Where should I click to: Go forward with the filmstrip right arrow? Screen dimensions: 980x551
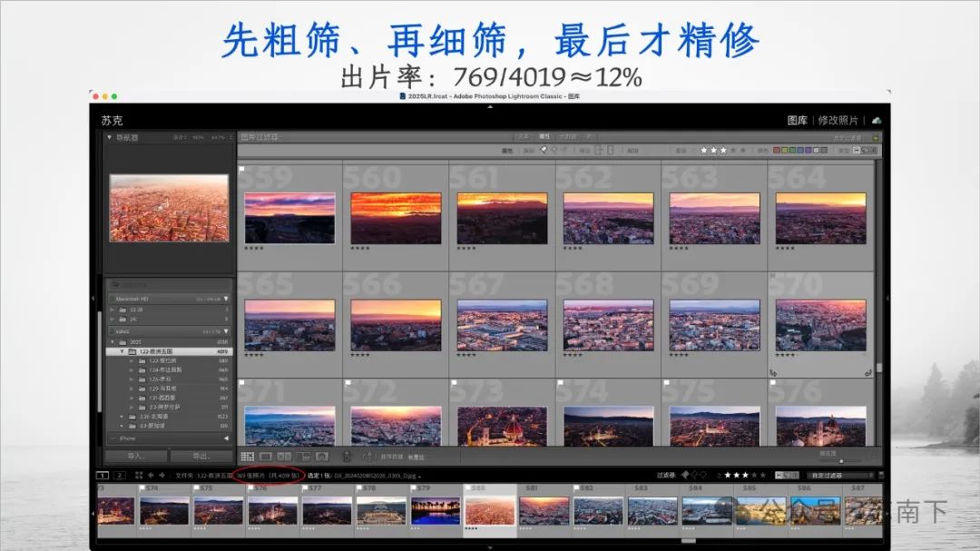tap(162, 476)
